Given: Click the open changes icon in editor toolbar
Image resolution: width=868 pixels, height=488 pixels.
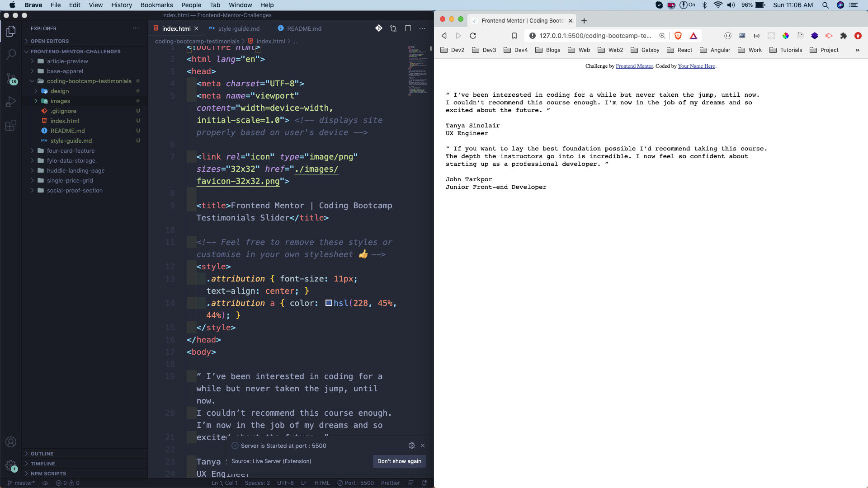Looking at the screenshot, I should point(393,28).
